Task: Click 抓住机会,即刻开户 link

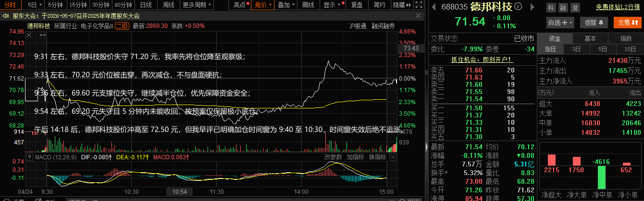Action: click(482, 60)
